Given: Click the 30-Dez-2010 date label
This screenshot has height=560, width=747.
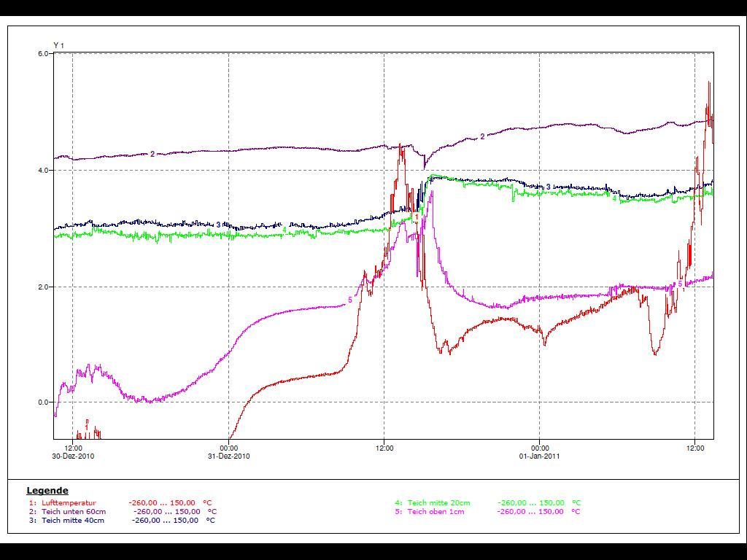Looking at the screenshot, I should (73, 456).
